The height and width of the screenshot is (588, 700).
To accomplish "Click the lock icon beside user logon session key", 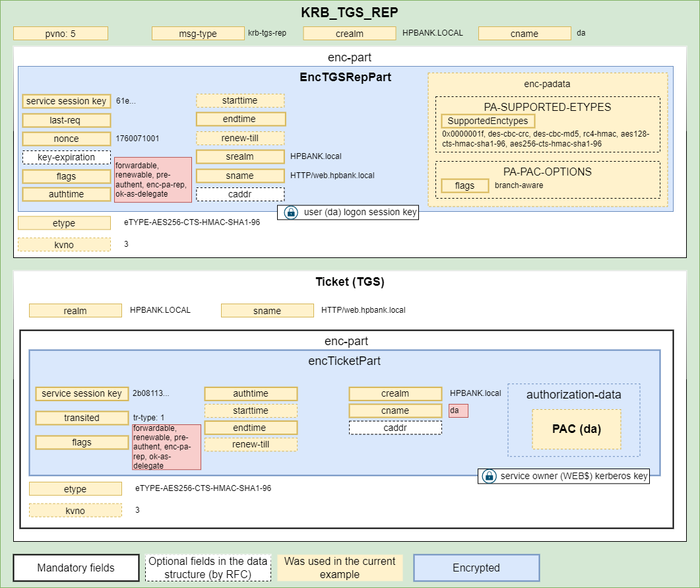I will click(x=290, y=212).
